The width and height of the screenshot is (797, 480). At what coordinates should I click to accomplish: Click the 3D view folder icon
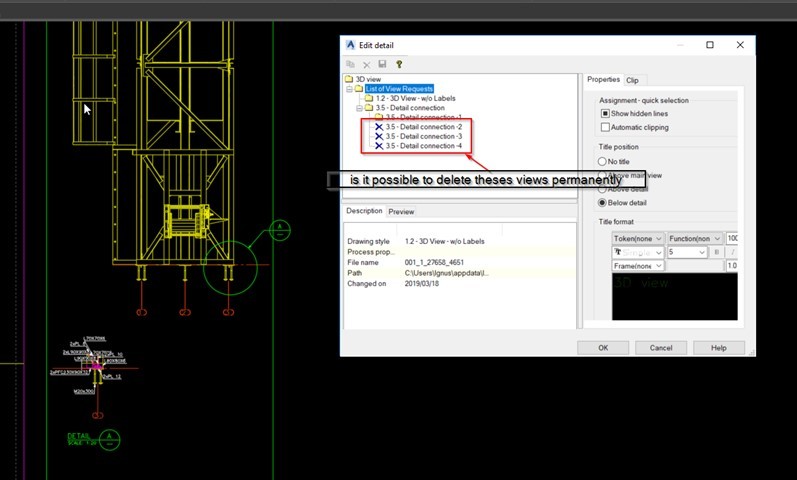tap(349, 79)
